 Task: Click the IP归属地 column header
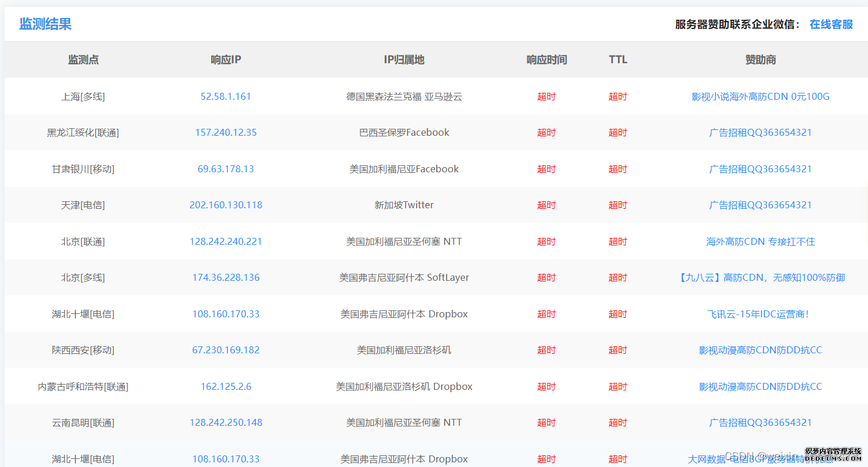pos(404,60)
